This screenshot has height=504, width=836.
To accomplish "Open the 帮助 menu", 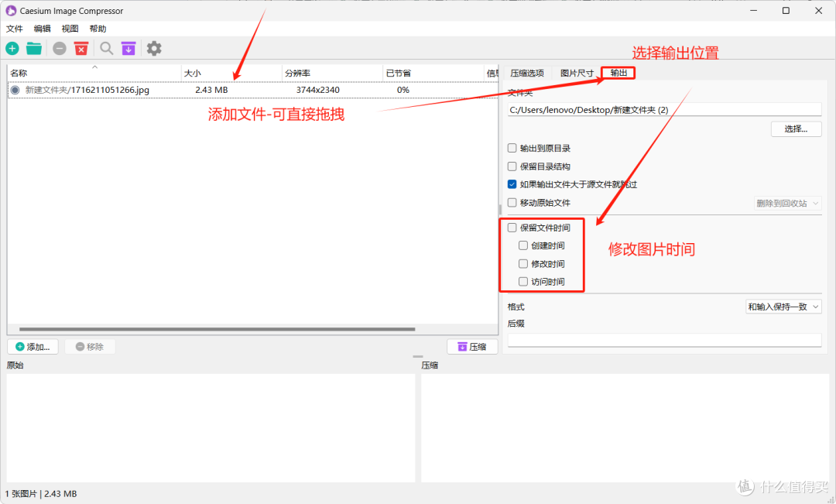I will tap(98, 29).
